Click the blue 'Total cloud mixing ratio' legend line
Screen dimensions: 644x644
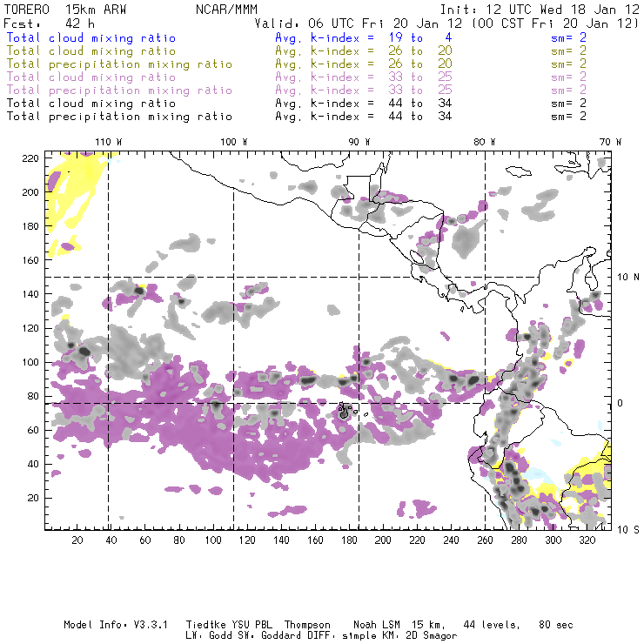coord(91,37)
